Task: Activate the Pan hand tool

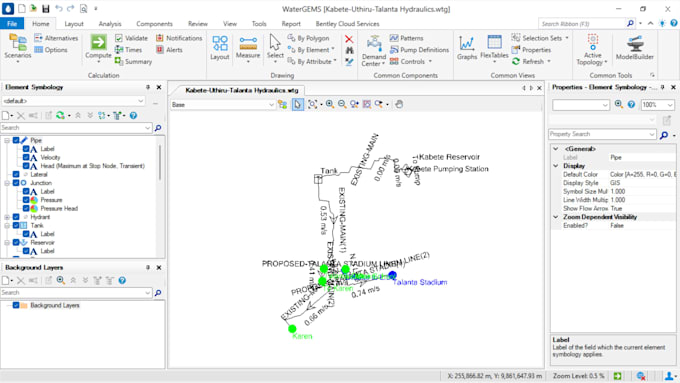Action: pyautogui.click(x=399, y=104)
